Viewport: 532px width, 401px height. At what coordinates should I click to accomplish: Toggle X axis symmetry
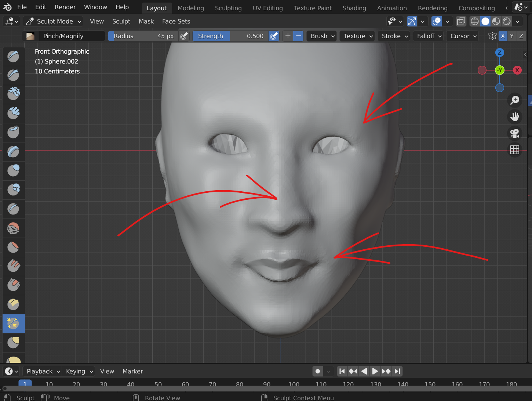point(503,36)
